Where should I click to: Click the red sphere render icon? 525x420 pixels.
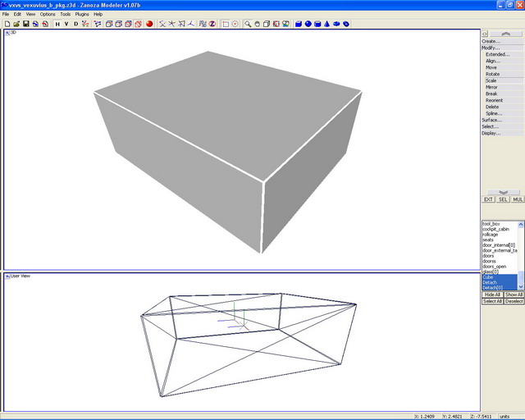pos(149,24)
